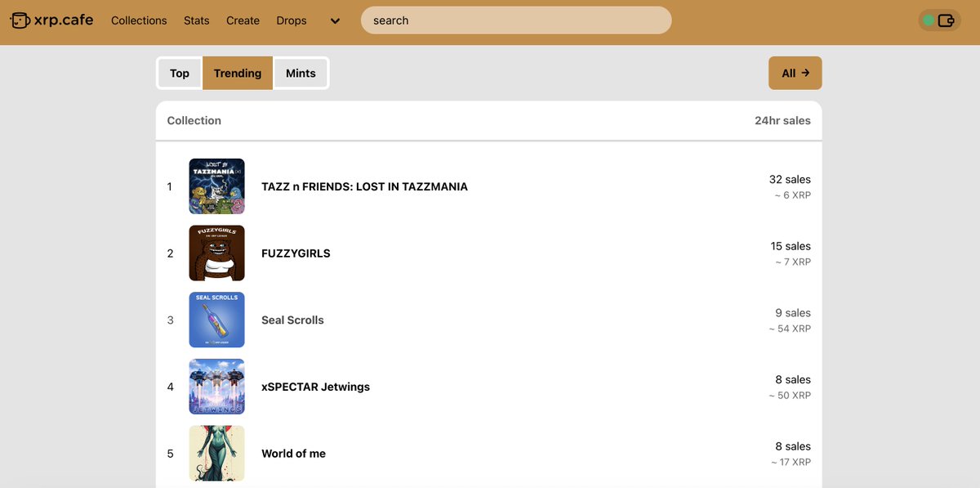Toggle the wallet connection pill

(x=939, y=20)
